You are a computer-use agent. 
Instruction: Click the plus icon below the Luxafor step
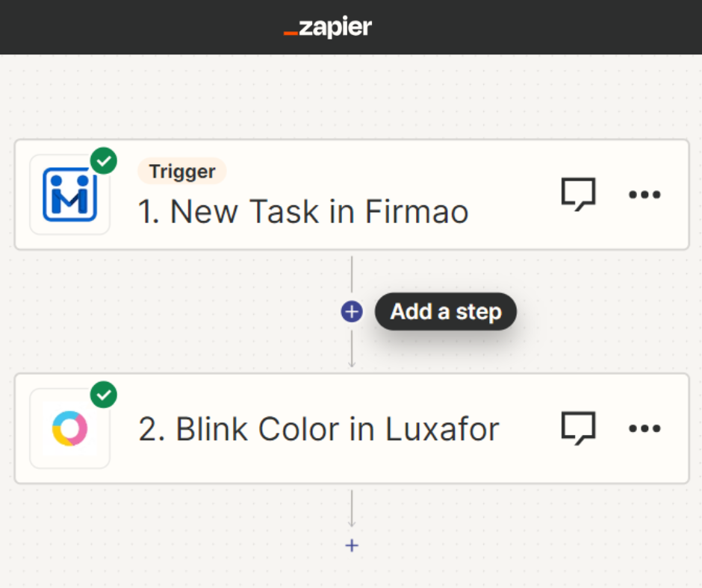coord(351,545)
